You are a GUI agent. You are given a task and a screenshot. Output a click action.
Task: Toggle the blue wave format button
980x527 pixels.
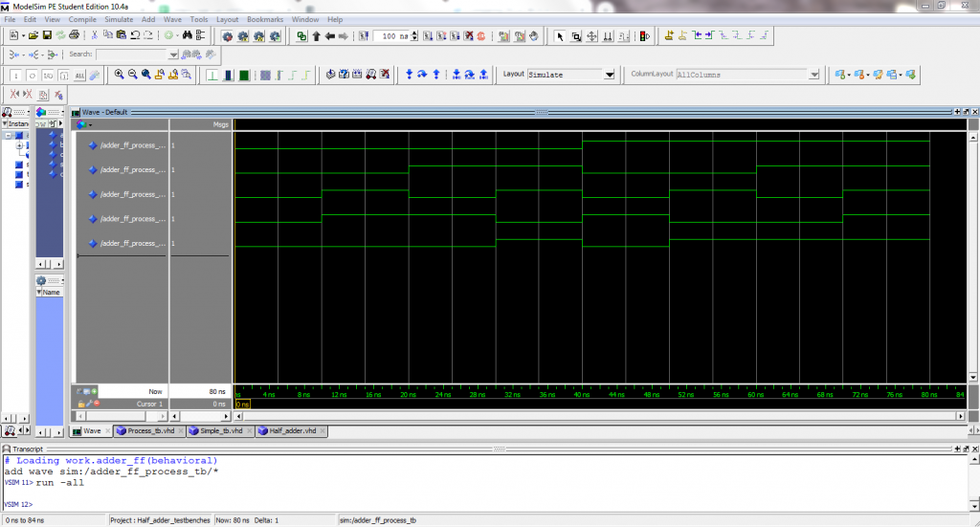tap(228, 75)
